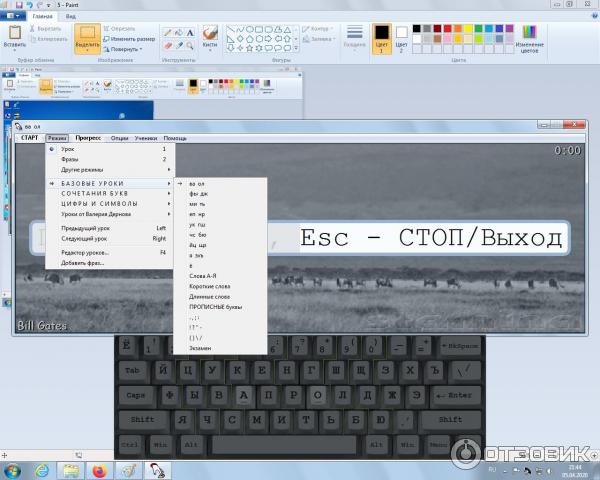The height and width of the screenshot is (480, 600).
Task: Choose the right arrow shape
Action: point(268,39)
